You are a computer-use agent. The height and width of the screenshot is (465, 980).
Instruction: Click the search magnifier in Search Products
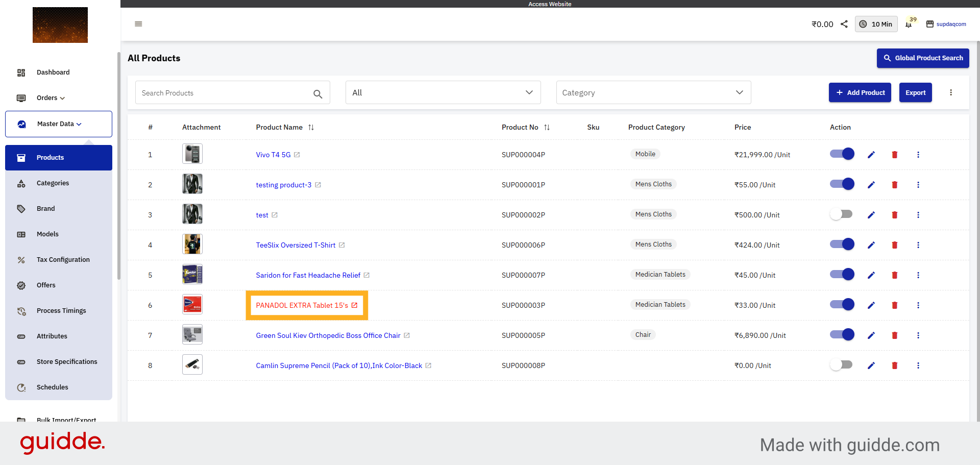click(x=317, y=94)
